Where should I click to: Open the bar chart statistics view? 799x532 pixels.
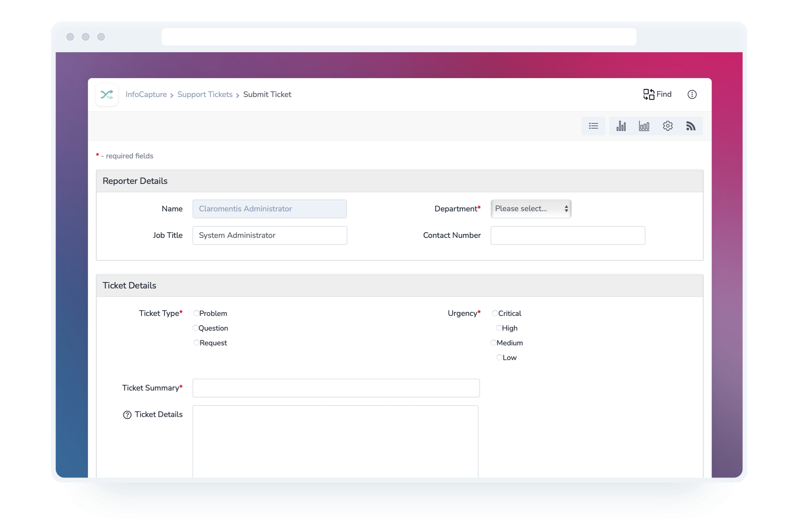point(622,126)
